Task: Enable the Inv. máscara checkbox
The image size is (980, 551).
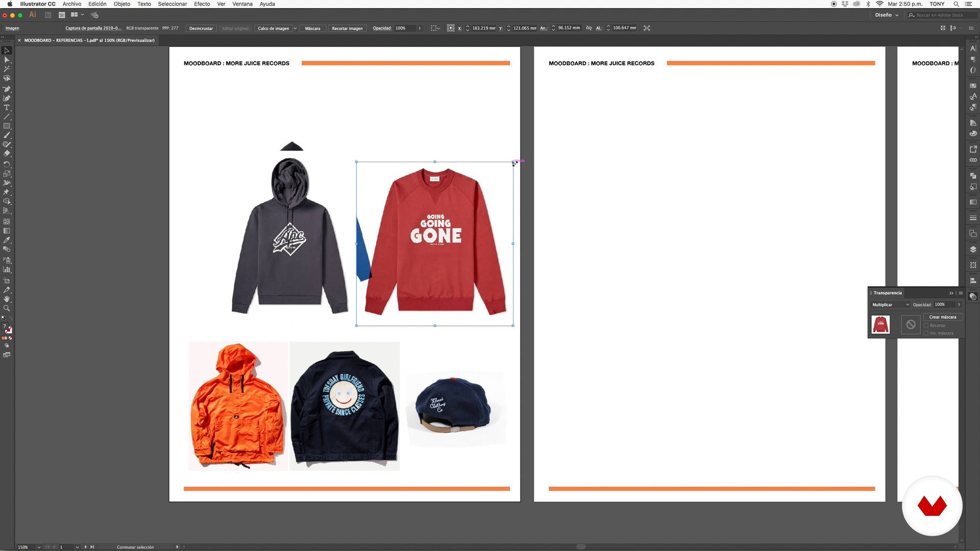Action: pos(926,333)
